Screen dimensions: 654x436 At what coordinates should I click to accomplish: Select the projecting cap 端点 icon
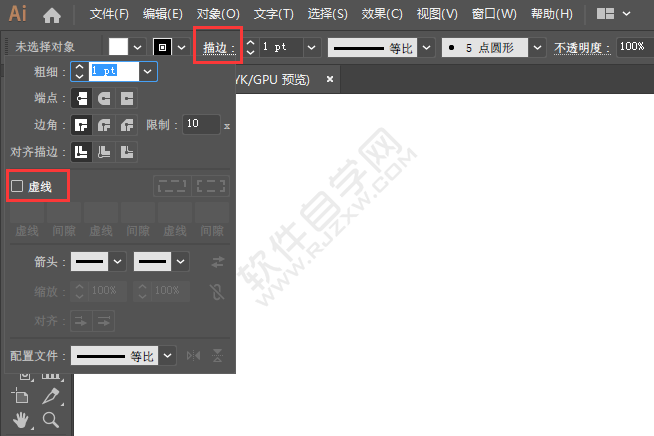click(127, 98)
